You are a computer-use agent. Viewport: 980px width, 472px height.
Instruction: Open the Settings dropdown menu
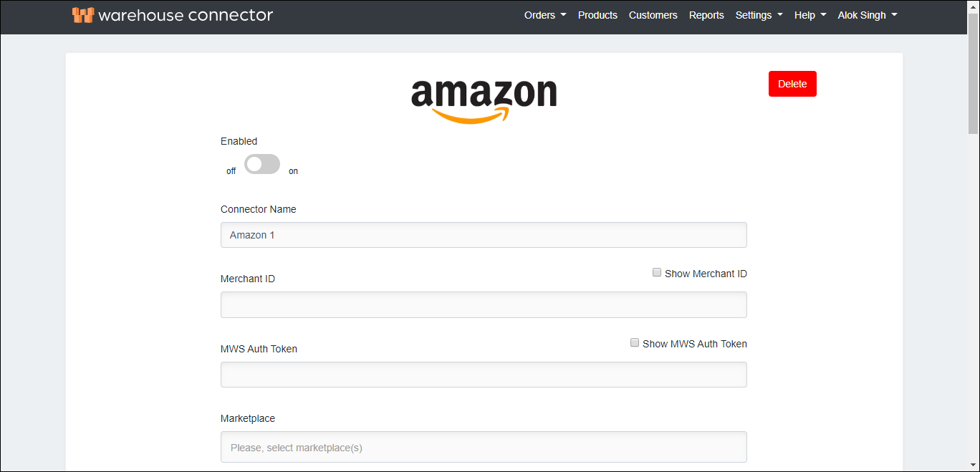point(758,14)
